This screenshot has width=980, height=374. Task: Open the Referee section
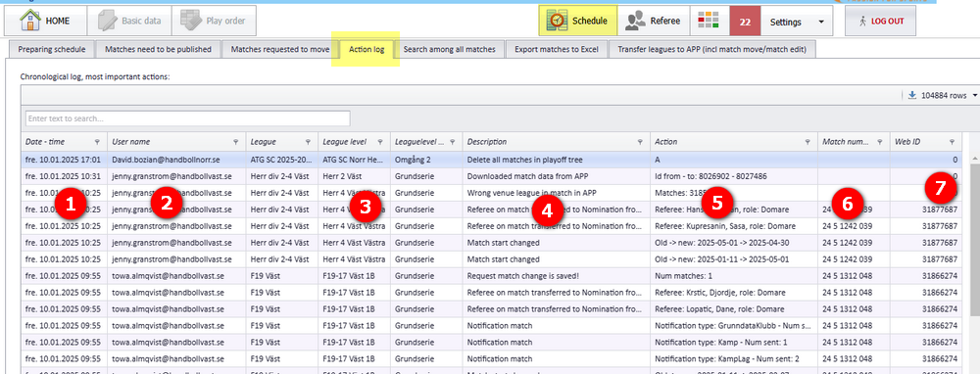tap(653, 21)
